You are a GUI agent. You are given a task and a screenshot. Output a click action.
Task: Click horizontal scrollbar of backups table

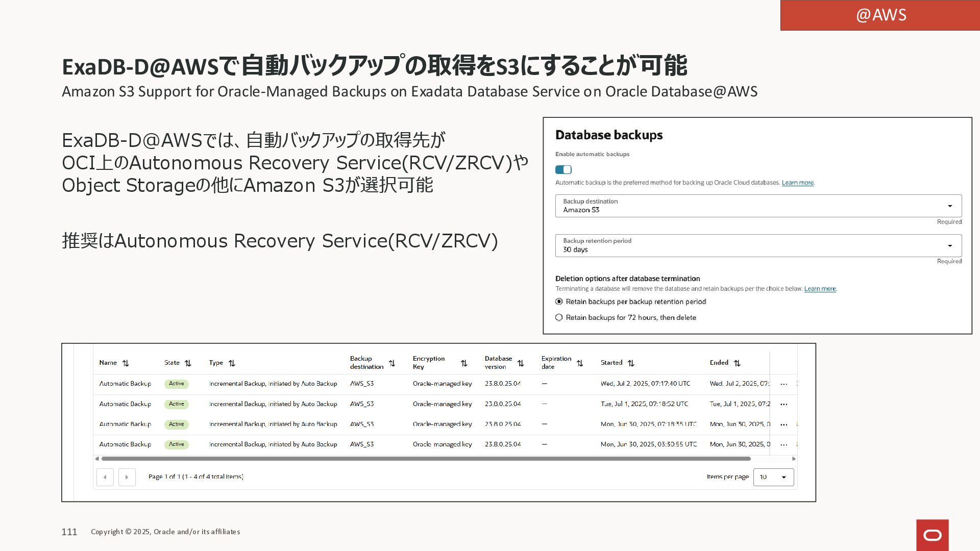426,459
